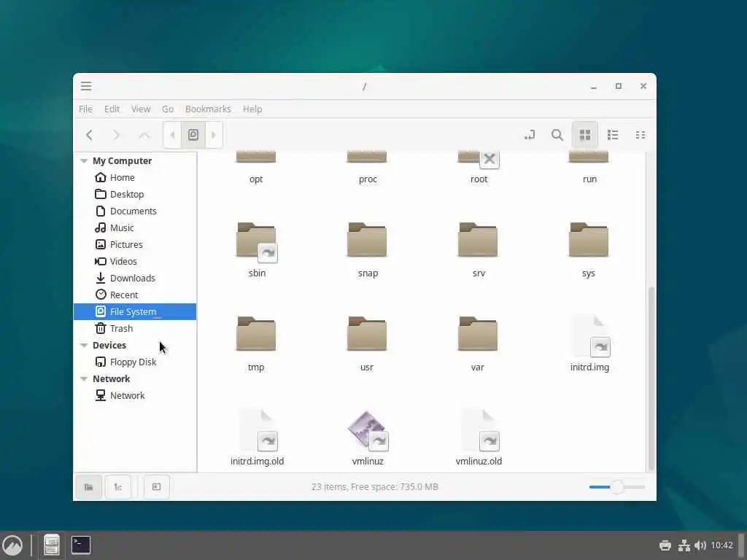
Task: Show tree view in the sidebar
Action: click(x=117, y=486)
